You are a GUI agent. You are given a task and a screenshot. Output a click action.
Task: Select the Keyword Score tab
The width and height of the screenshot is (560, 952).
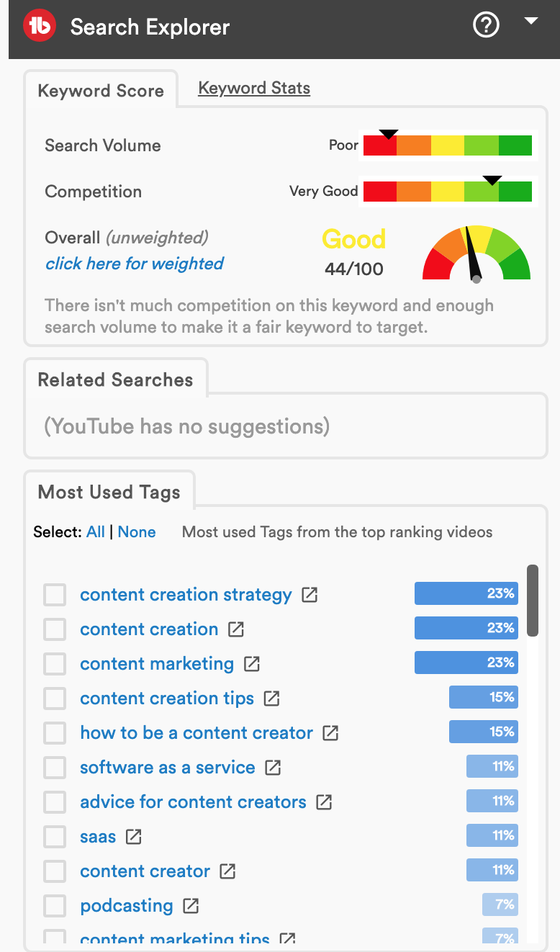101,91
